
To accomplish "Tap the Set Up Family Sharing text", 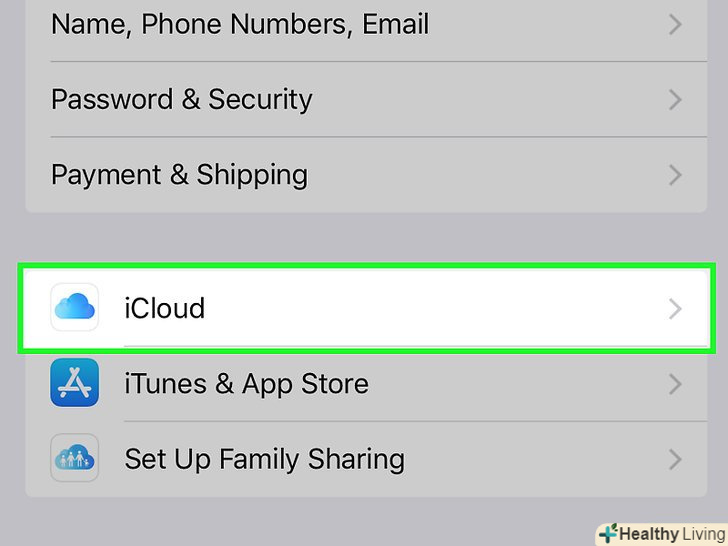I will pyautogui.click(x=264, y=459).
